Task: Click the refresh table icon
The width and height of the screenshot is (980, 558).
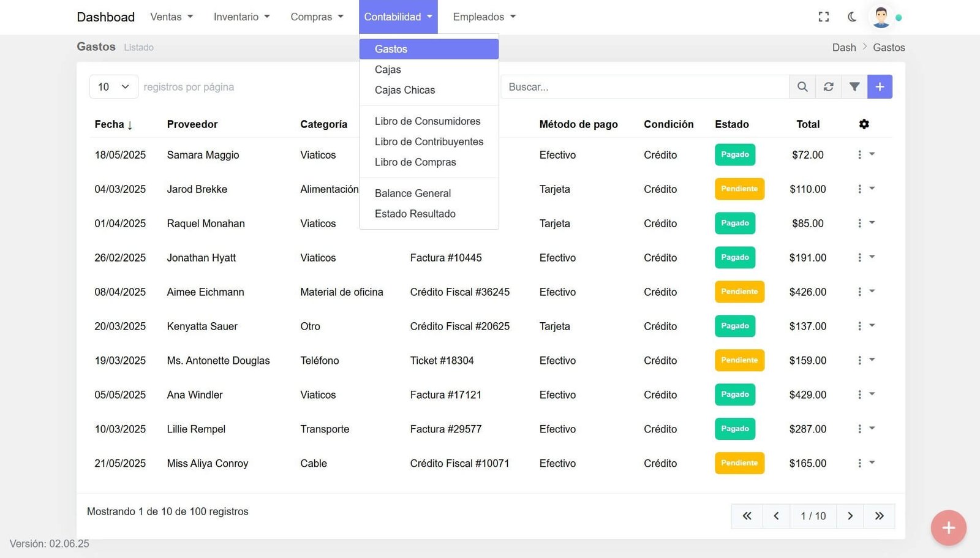Action: pyautogui.click(x=828, y=87)
